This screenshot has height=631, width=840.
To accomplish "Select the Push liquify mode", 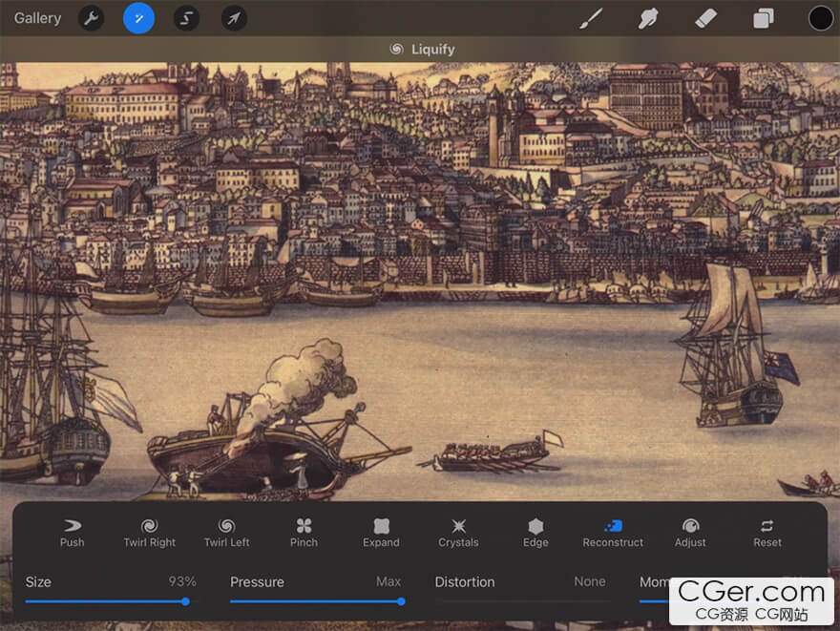I will (x=72, y=533).
